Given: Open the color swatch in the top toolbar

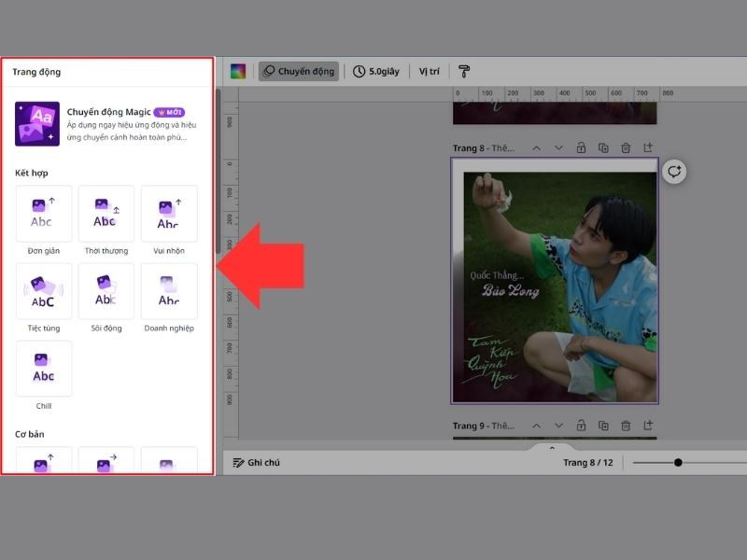Looking at the screenshot, I should click(x=237, y=70).
